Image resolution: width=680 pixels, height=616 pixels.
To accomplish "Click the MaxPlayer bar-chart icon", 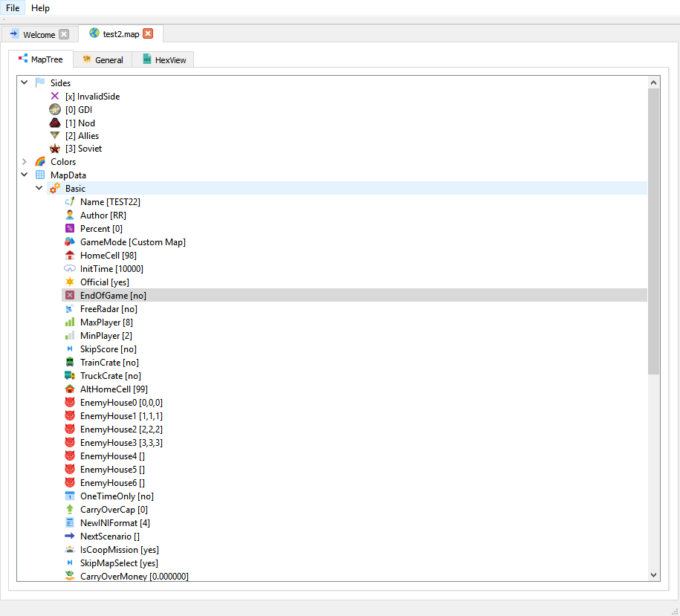I will (69, 322).
